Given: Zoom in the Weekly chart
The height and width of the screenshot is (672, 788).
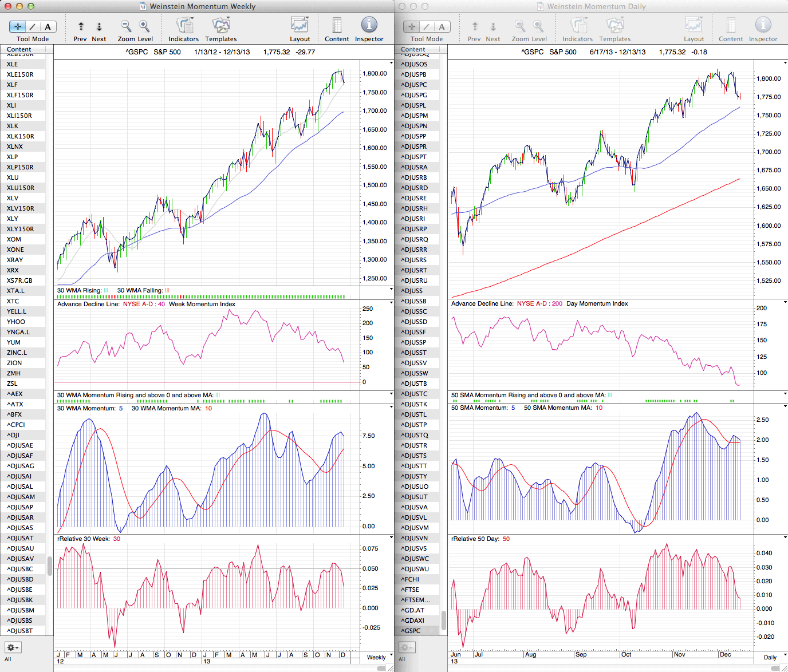Looking at the screenshot, I should tap(144, 26).
